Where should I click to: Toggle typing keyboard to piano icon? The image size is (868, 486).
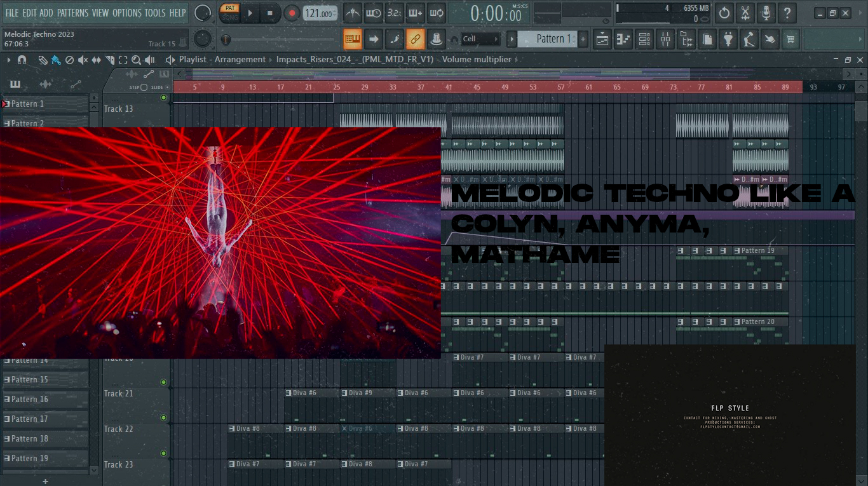(353, 39)
